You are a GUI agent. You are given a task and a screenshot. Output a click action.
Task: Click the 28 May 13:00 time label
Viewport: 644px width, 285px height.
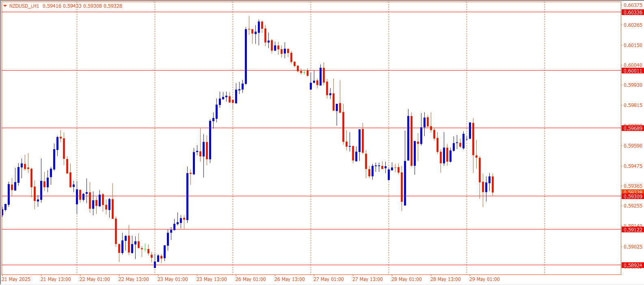(x=445, y=279)
